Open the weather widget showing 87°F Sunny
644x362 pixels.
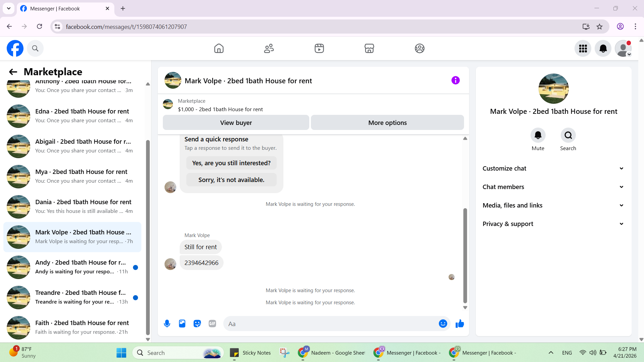[x=22, y=353]
